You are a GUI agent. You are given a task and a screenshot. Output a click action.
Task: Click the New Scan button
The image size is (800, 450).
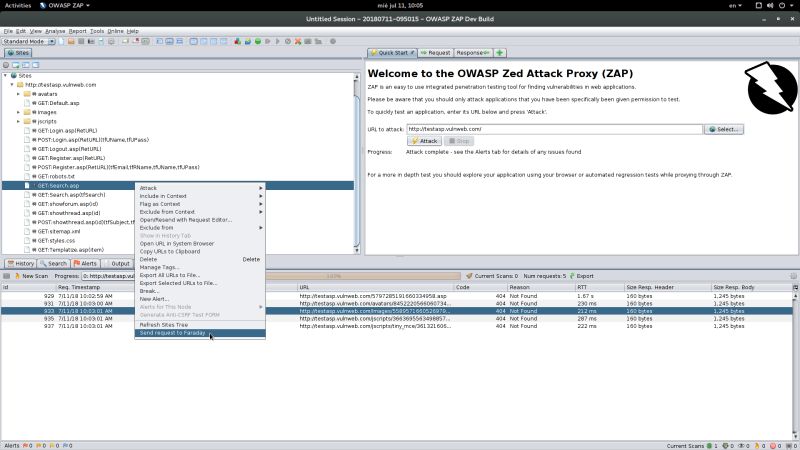(x=32, y=276)
